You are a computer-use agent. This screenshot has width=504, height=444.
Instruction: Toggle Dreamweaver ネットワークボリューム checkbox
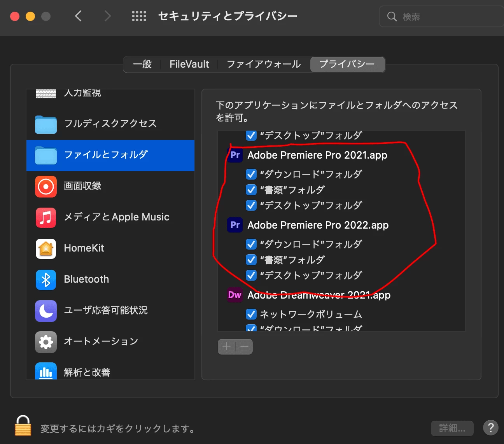point(251,314)
